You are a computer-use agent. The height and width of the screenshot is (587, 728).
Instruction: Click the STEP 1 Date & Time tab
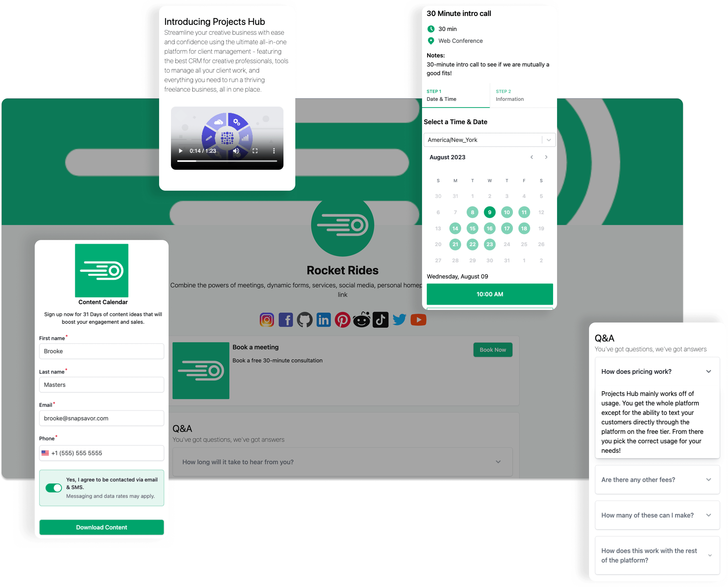pos(457,95)
